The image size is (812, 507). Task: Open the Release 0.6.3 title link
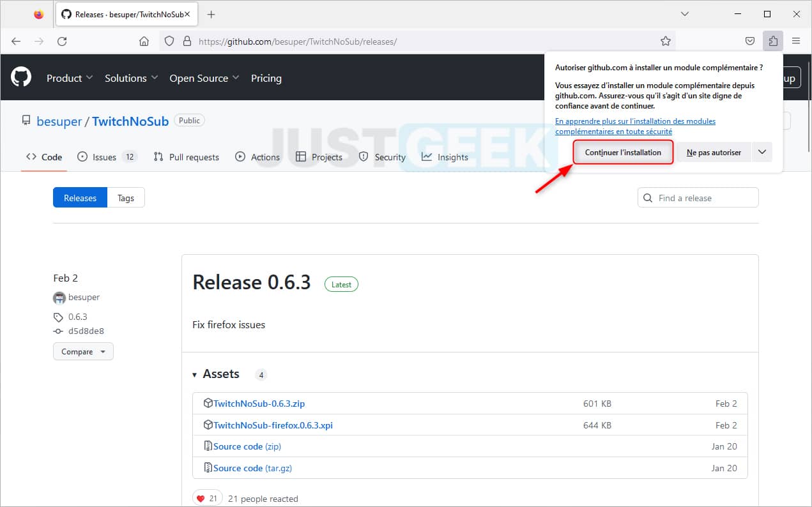[252, 282]
